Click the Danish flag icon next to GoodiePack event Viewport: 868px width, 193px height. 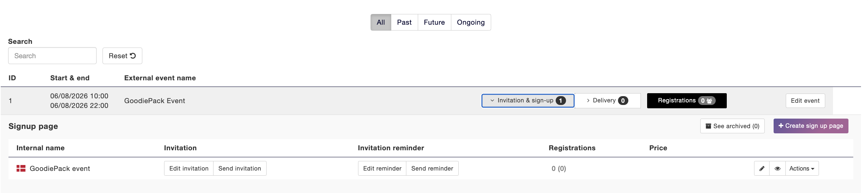21,168
